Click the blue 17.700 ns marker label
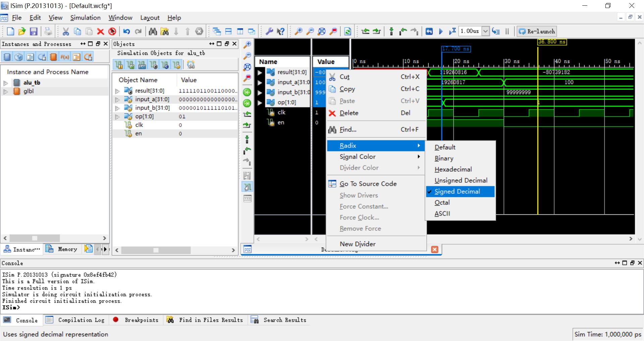This screenshot has height=341, width=644. coord(456,49)
